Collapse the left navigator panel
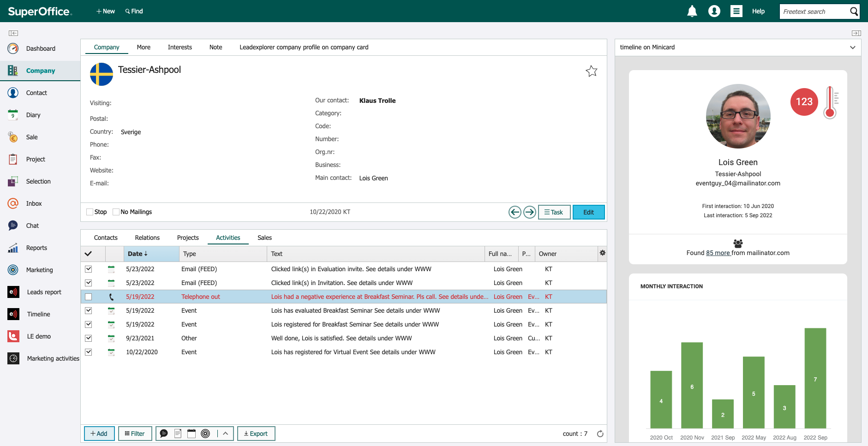The image size is (868, 446). pos(13,33)
